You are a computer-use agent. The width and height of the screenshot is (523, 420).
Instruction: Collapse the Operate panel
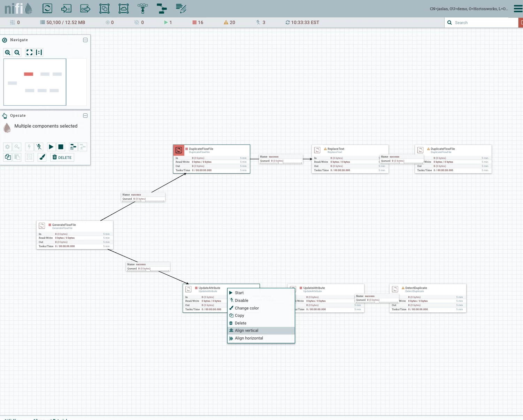point(85,116)
